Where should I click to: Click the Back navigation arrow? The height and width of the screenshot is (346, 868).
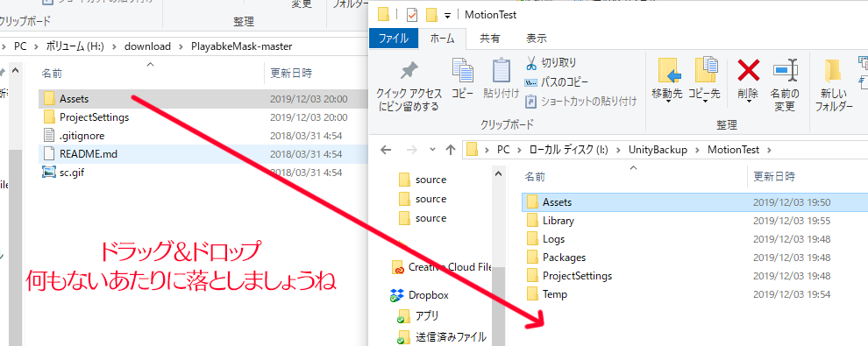tap(387, 149)
